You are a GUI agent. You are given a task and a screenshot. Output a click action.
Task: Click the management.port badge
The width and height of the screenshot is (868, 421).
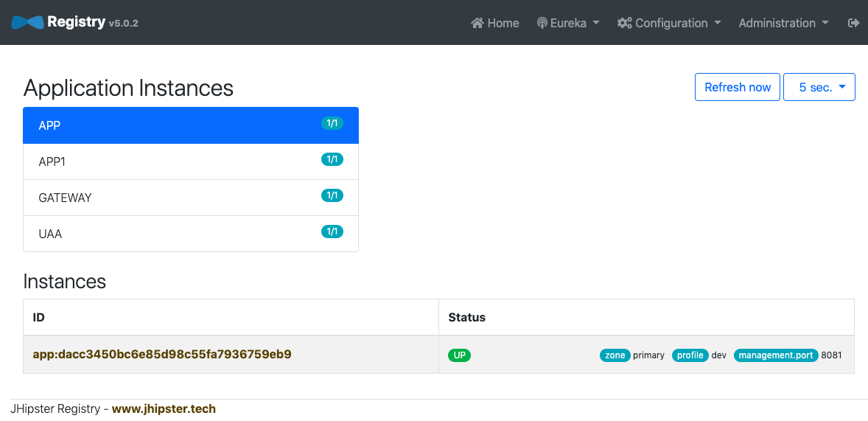click(776, 355)
